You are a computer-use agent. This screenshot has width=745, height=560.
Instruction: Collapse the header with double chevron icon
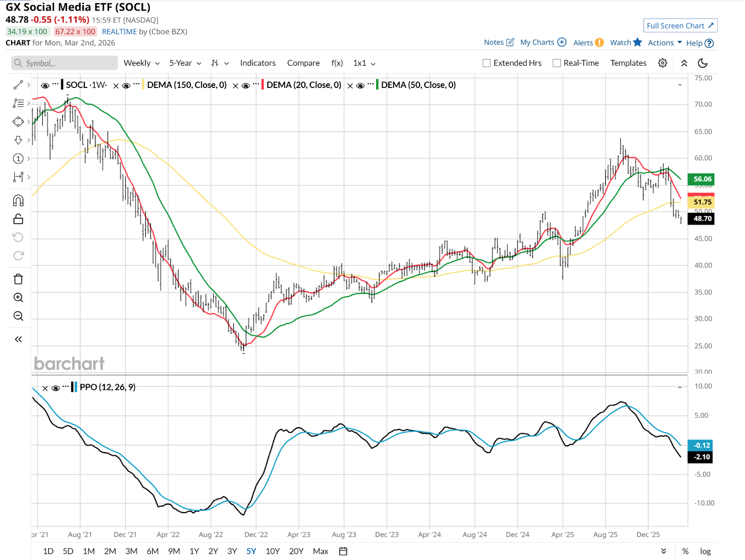(684, 63)
